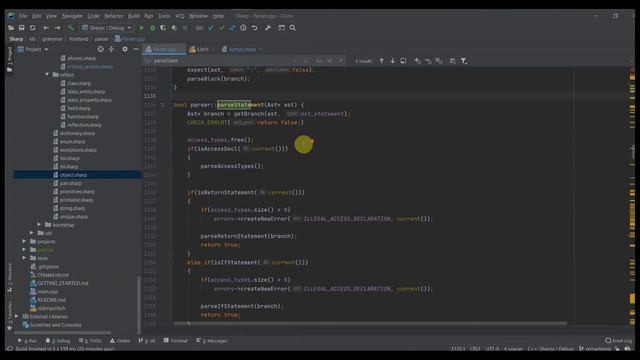Go to next search occurrence (down arrow)

(392, 61)
